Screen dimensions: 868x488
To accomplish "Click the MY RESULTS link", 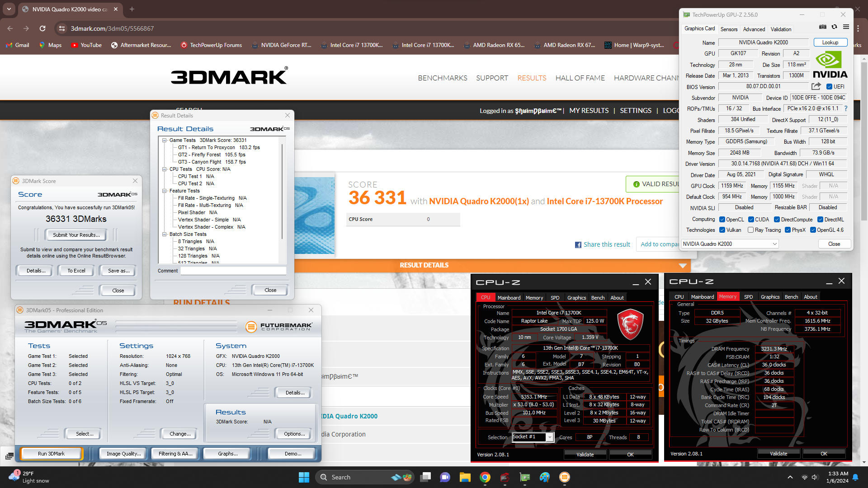I will coord(589,111).
